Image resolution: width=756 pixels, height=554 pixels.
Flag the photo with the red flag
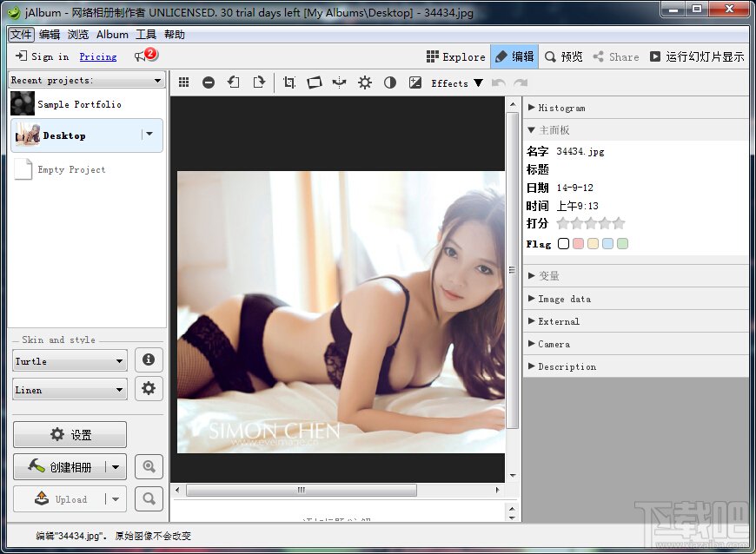(578, 244)
